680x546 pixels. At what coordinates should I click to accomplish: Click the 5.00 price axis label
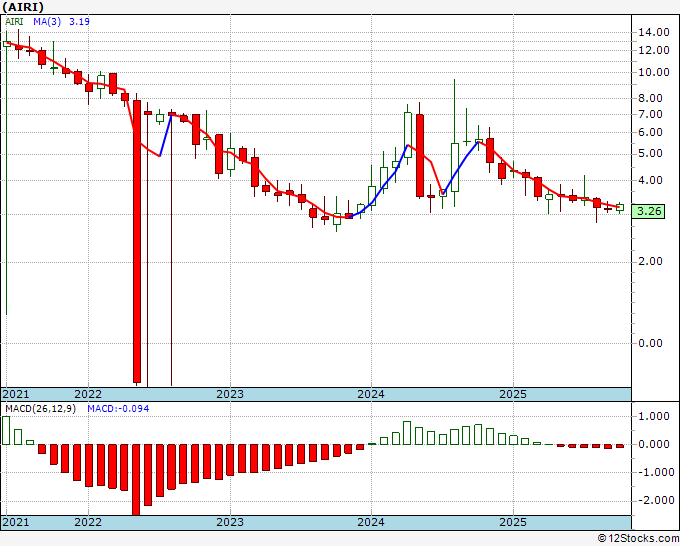[x=650, y=154]
